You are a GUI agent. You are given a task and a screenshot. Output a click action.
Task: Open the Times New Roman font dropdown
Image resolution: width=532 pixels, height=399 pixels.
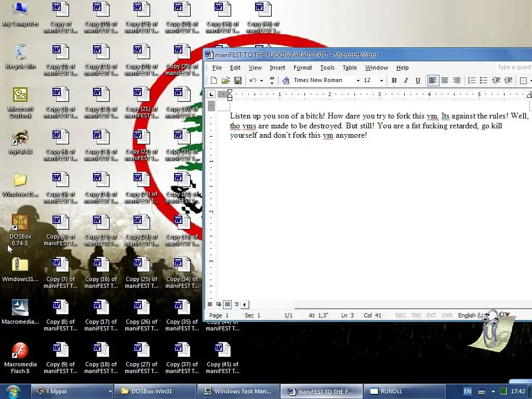[357, 81]
